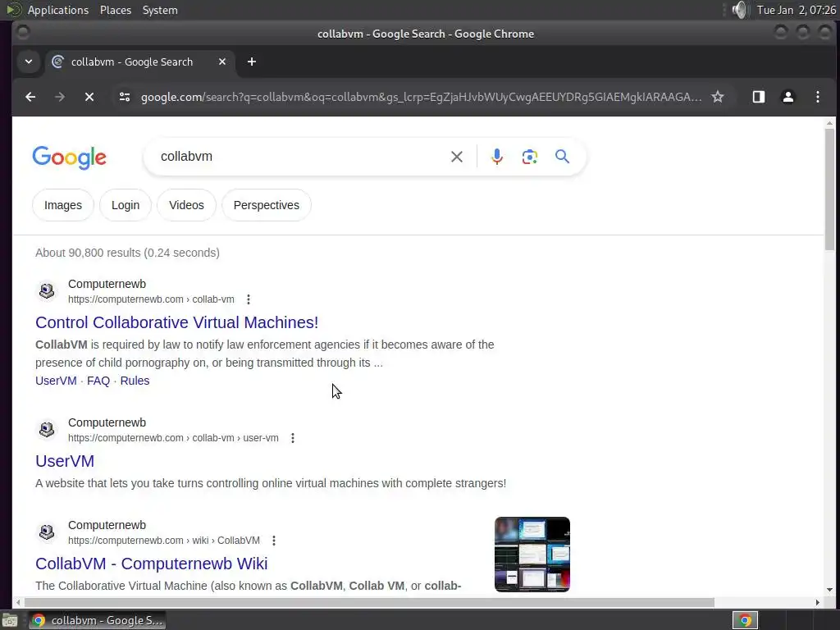
Task: Click the clock showing Tue Jan 2
Action: 796,10
